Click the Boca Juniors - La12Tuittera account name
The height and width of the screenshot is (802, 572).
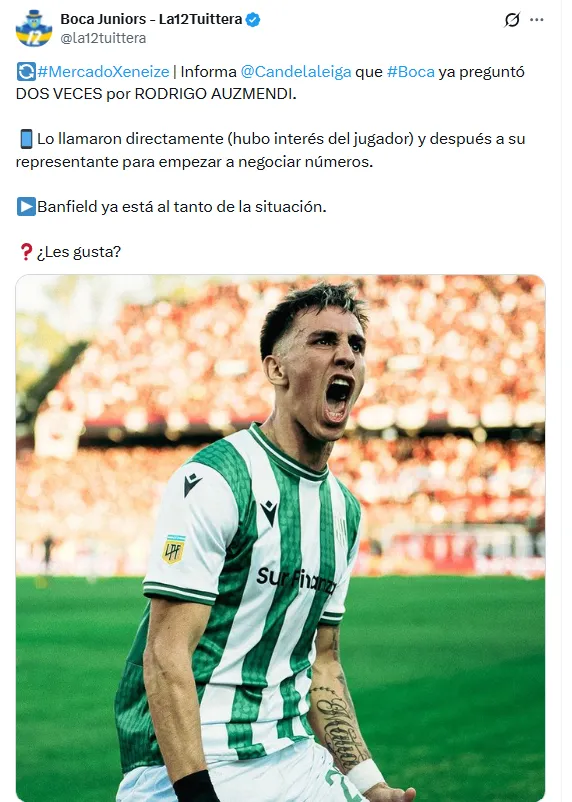click(x=151, y=19)
